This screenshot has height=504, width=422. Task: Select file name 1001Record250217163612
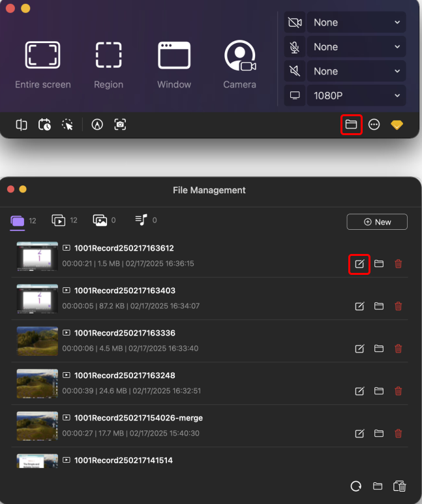pyautogui.click(x=124, y=248)
